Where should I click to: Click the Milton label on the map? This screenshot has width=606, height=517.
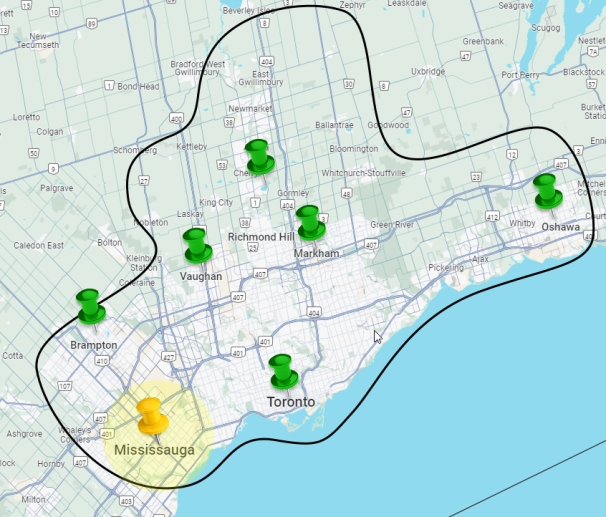tap(33, 498)
